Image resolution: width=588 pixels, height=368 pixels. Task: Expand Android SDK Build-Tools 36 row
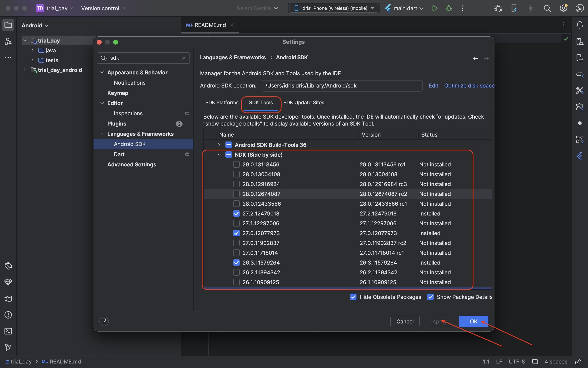(x=219, y=145)
